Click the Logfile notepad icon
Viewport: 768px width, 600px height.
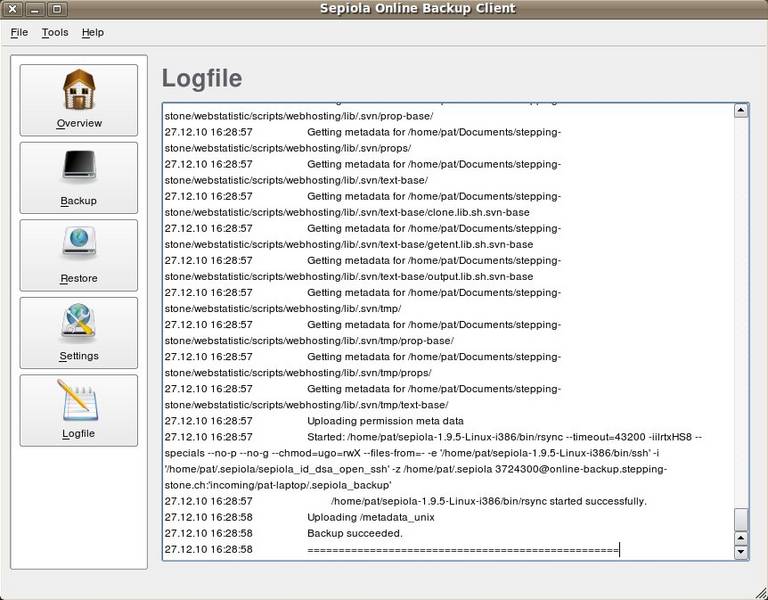78,400
